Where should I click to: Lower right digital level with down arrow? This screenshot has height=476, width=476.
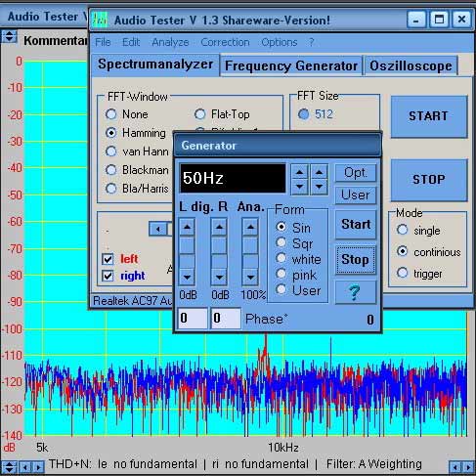[219, 277]
